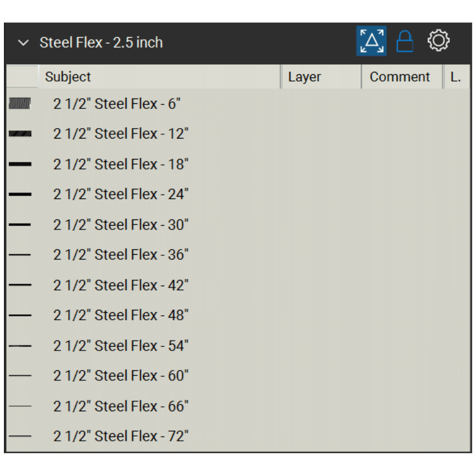This screenshot has height=476, width=476.
Task: Click the blue lock icon
Action: [405, 42]
